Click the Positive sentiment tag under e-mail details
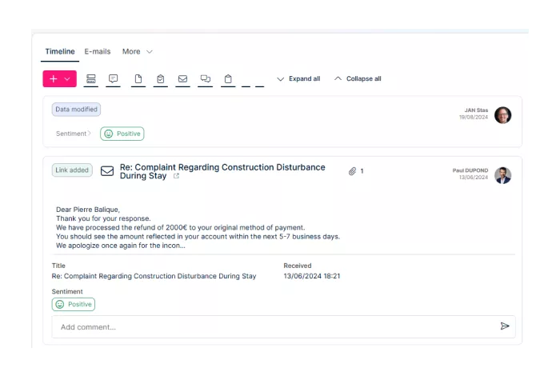The image size is (560, 392). click(x=74, y=304)
